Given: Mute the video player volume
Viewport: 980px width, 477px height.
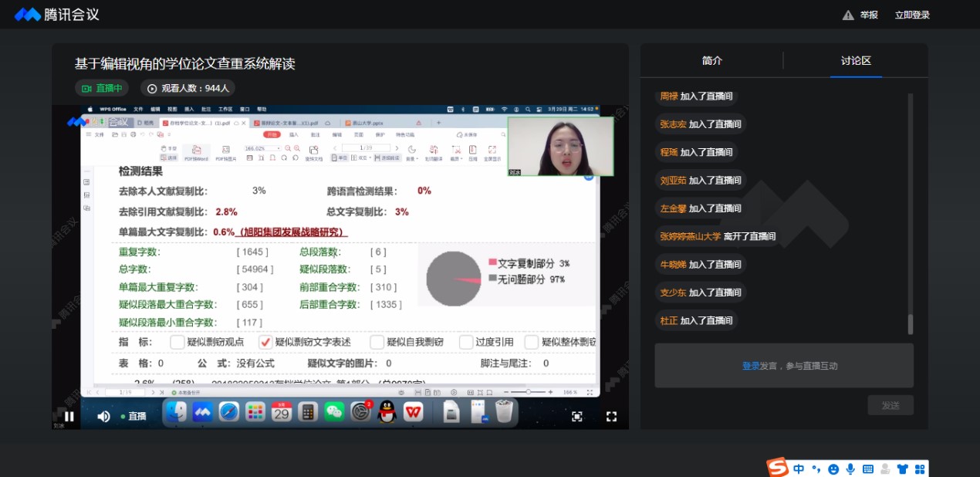Looking at the screenshot, I should click(103, 417).
